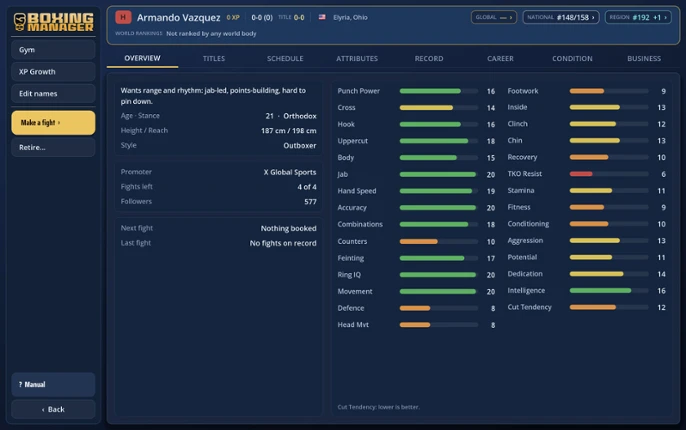Click the Boxing Manager logo
Viewport: 686px width, 430px height.
[53, 21]
